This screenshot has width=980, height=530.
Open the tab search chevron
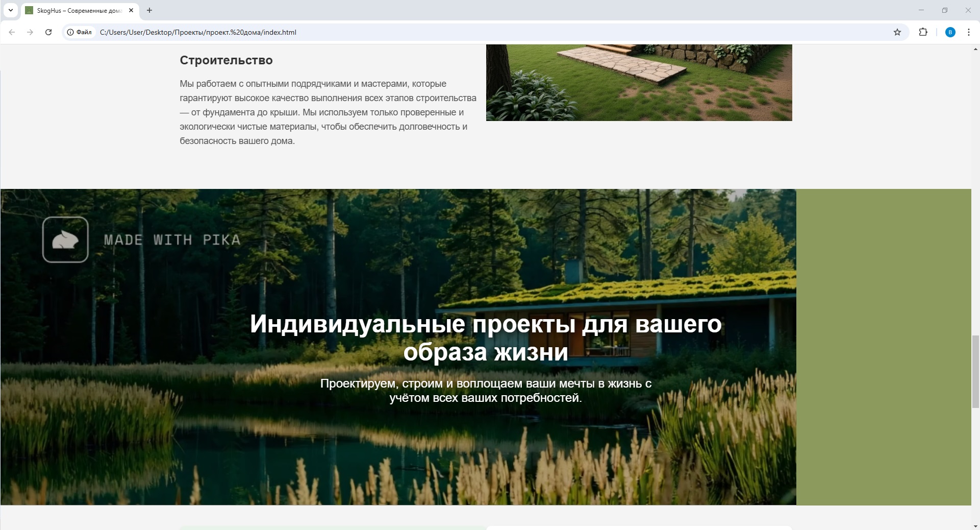(10, 10)
